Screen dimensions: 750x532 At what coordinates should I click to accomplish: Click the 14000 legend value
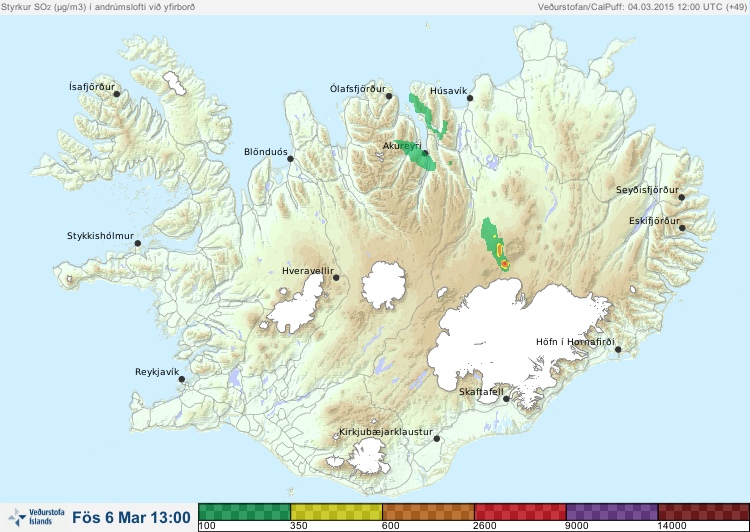coord(672,526)
